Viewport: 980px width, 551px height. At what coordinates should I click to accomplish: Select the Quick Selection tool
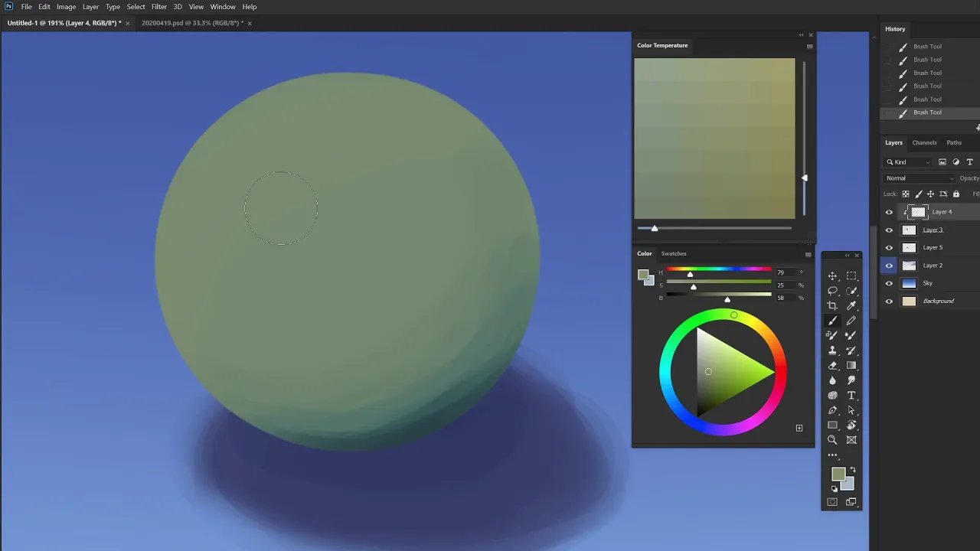tap(851, 291)
